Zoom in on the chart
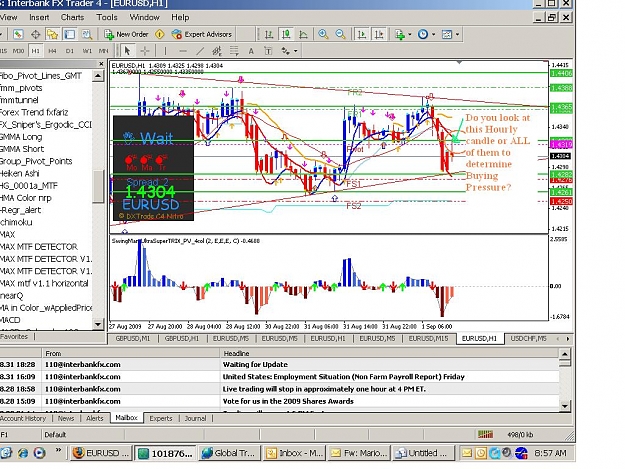Viewport: 625px width, 469px height. [x=323, y=35]
